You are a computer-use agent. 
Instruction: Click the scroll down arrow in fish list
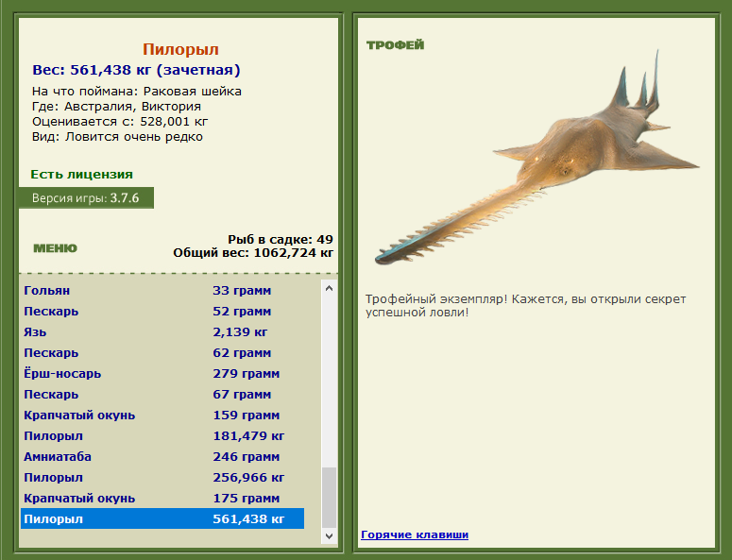click(329, 535)
